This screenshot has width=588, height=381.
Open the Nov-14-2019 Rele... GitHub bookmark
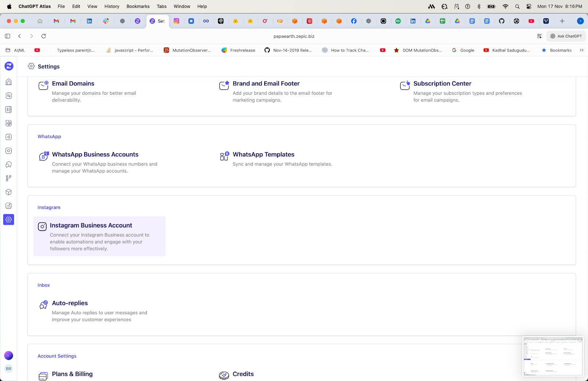coord(288,50)
